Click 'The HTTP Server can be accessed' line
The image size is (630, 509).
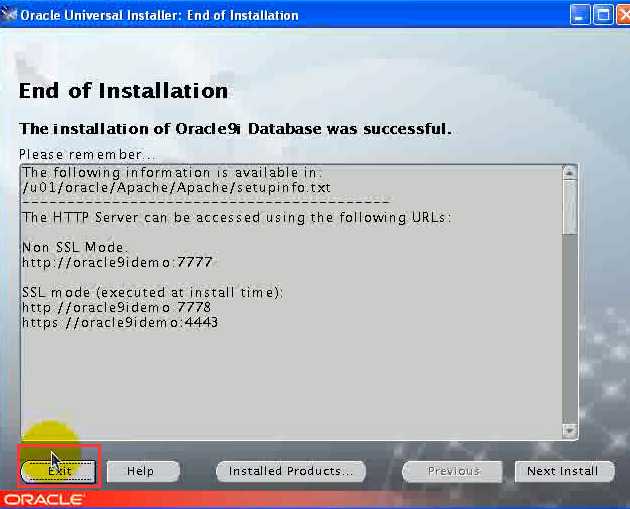237,218
